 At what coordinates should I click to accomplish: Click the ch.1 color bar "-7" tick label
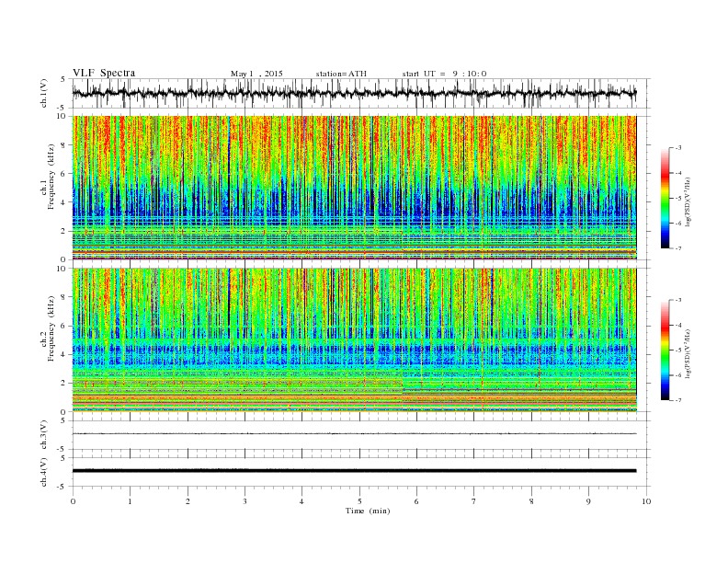coord(678,248)
